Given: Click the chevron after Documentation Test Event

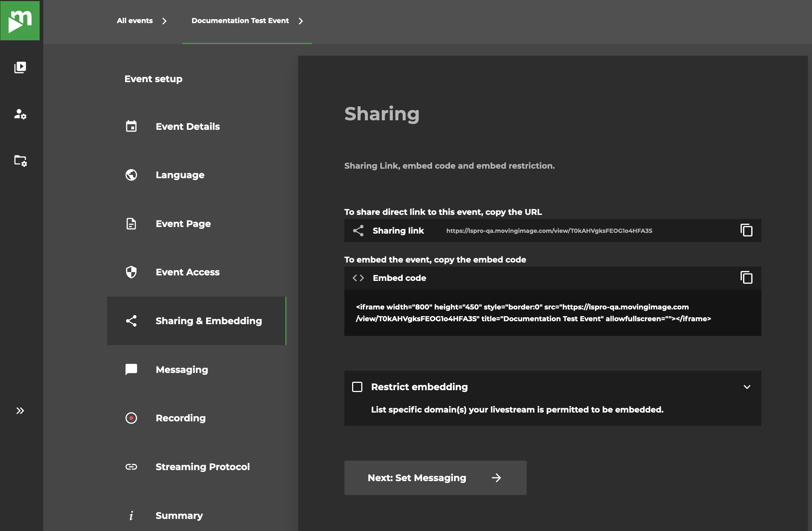Looking at the screenshot, I should (x=301, y=21).
